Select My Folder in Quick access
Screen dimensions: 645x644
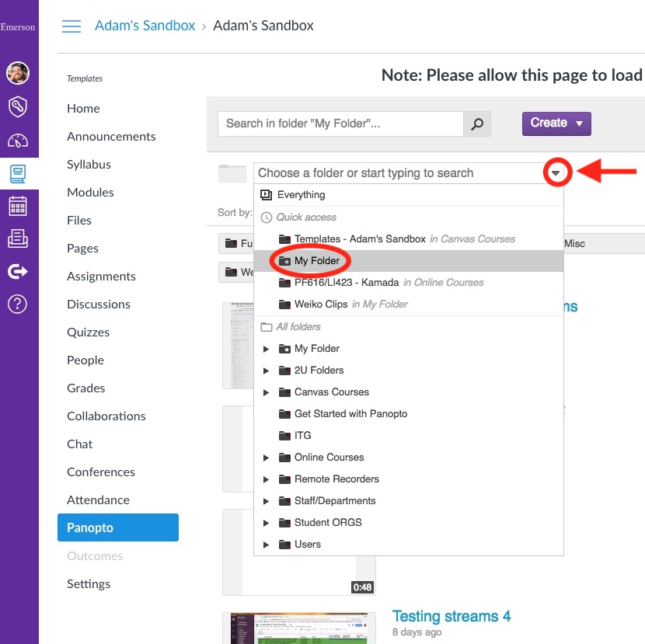coord(409,261)
